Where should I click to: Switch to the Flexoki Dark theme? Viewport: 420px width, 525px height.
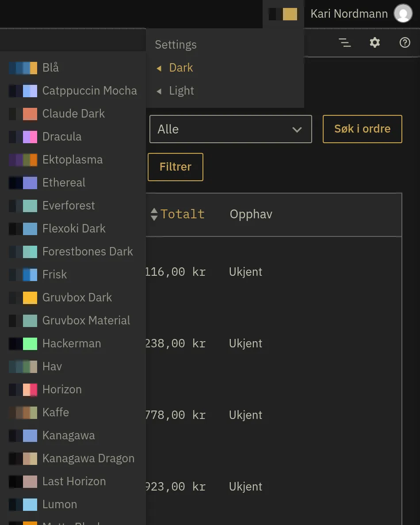point(73,228)
